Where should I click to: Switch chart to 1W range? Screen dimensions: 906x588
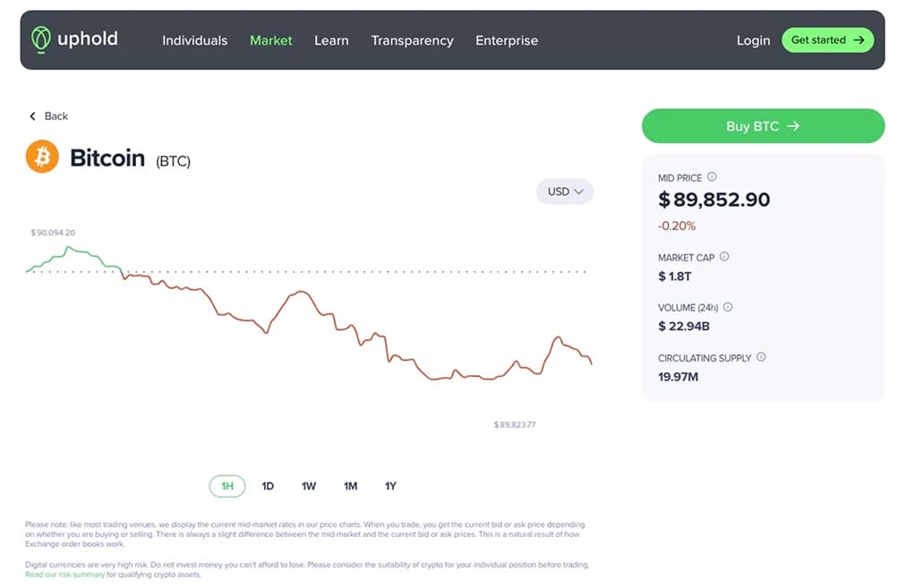(x=309, y=486)
